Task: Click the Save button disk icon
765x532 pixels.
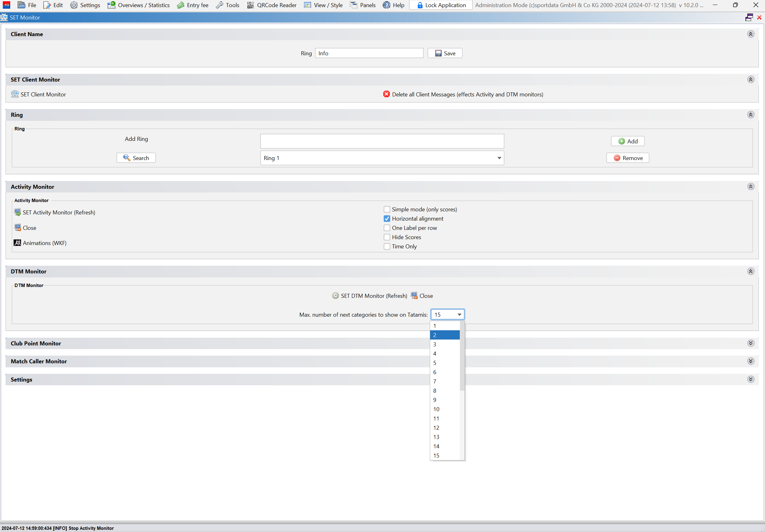Action: click(x=438, y=53)
